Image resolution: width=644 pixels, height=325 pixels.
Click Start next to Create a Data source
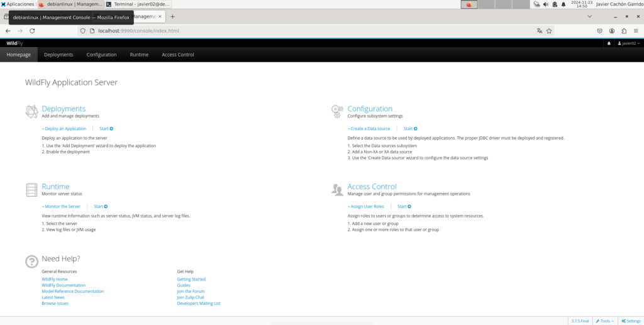(x=410, y=128)
